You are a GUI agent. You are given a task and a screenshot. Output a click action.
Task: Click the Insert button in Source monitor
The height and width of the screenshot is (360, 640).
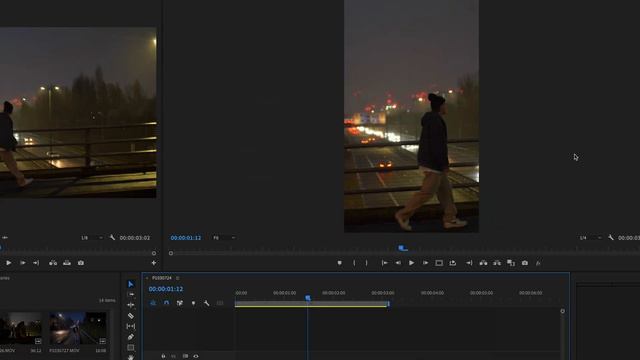[53, 263]
